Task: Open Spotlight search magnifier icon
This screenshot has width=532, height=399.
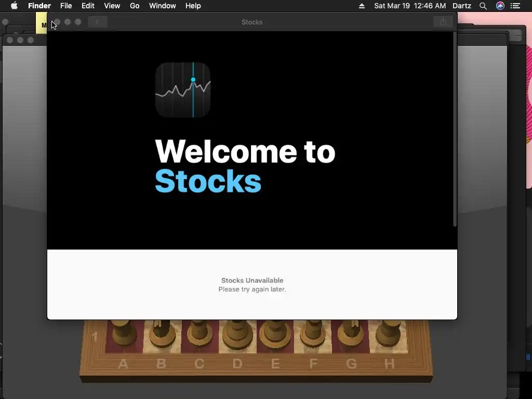Action: tap(483, 6)
